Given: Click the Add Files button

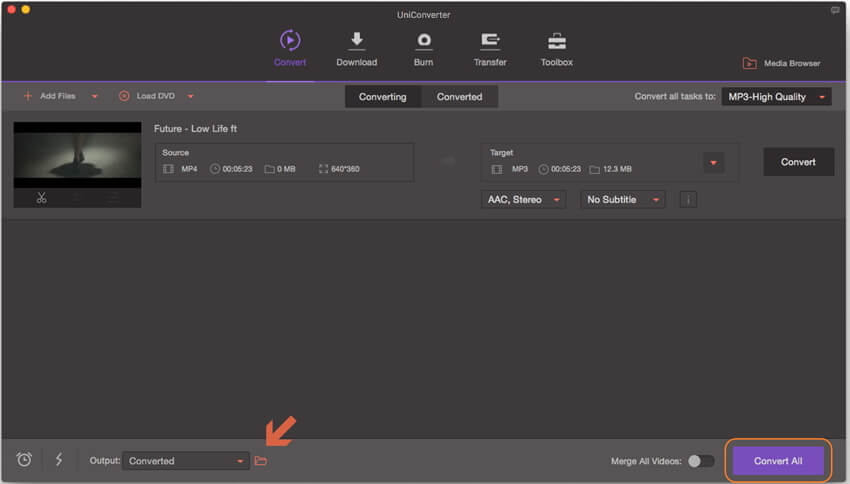Looking at the screenshot, I should click(x=49, y=96).
